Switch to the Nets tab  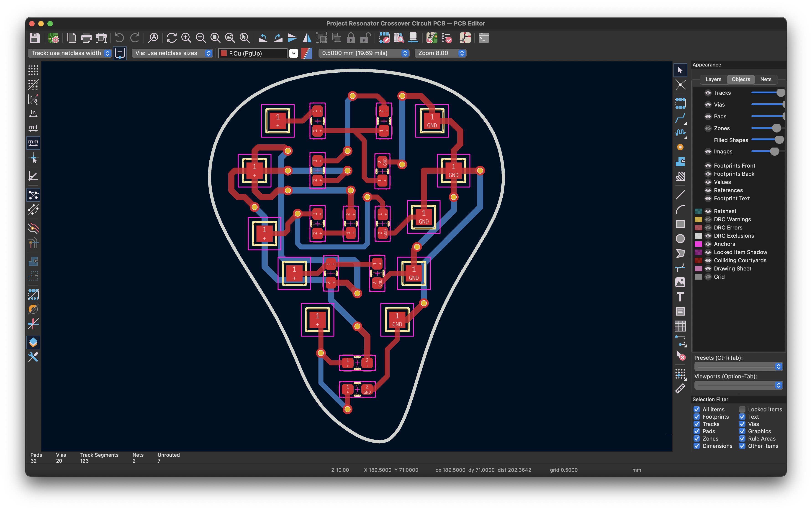tap(766, 79)
